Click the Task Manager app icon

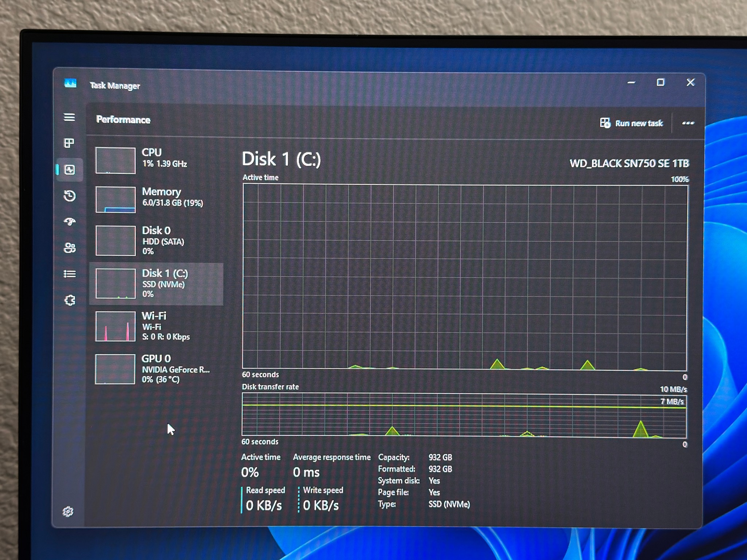[x=70, y=83]
